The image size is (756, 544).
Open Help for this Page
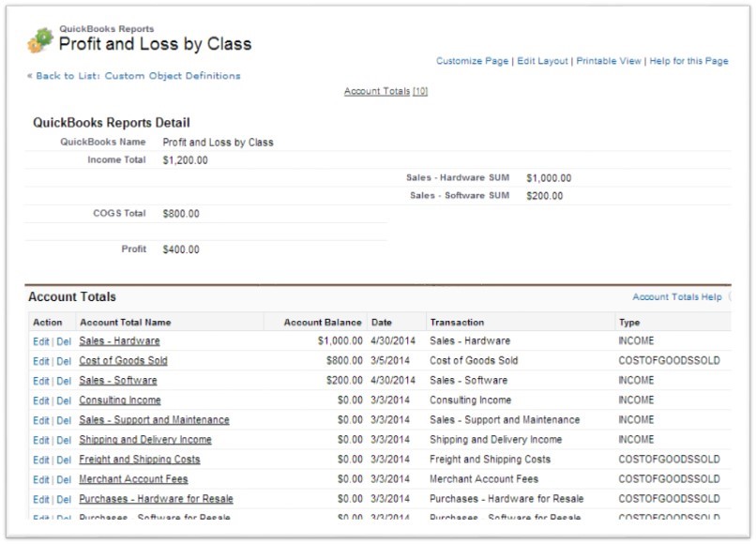click(688, 61)
